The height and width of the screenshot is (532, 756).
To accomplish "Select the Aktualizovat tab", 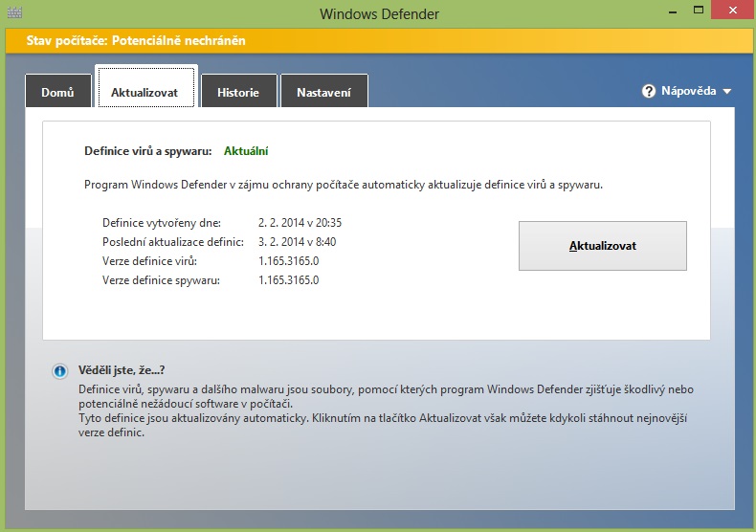I will (145, 87).
